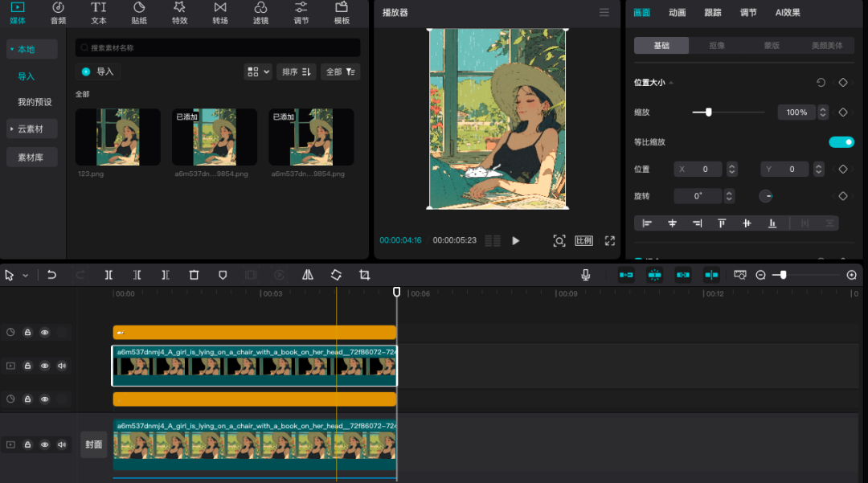Open the 素材库 material library
Image resolution: width=868 pixels, height=483 pixels.
point(31,158)
